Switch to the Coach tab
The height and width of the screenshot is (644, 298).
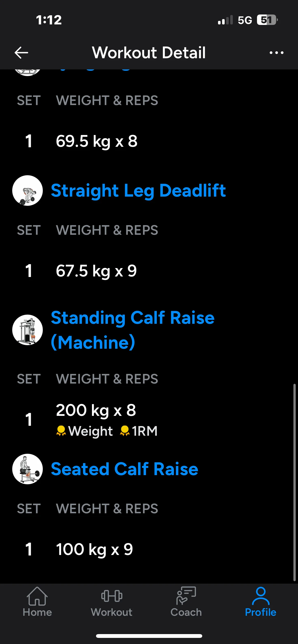[x=186, y=602]
